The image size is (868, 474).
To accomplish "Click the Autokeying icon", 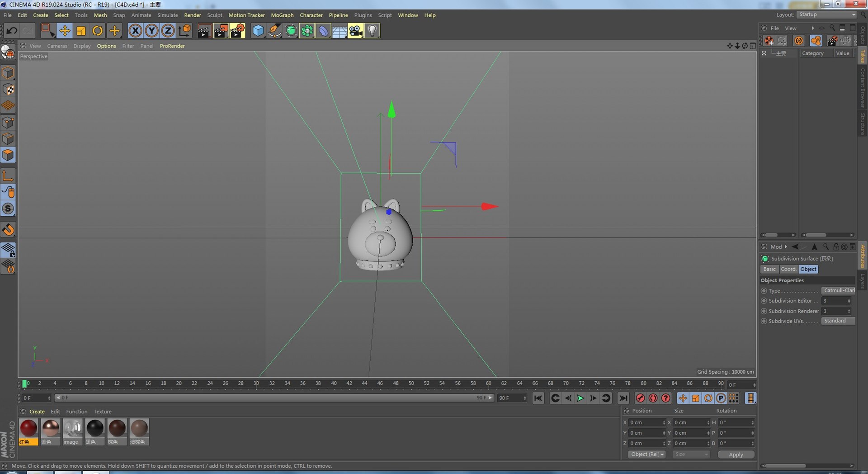I will click(x=653, y=398).
